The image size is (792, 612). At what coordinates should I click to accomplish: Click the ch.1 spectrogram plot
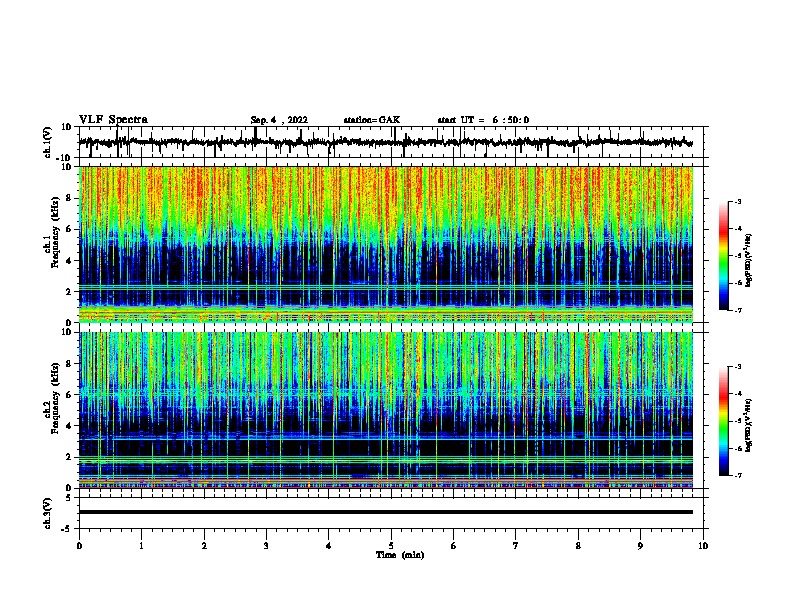pyautogui.click(x=386, y=244)
